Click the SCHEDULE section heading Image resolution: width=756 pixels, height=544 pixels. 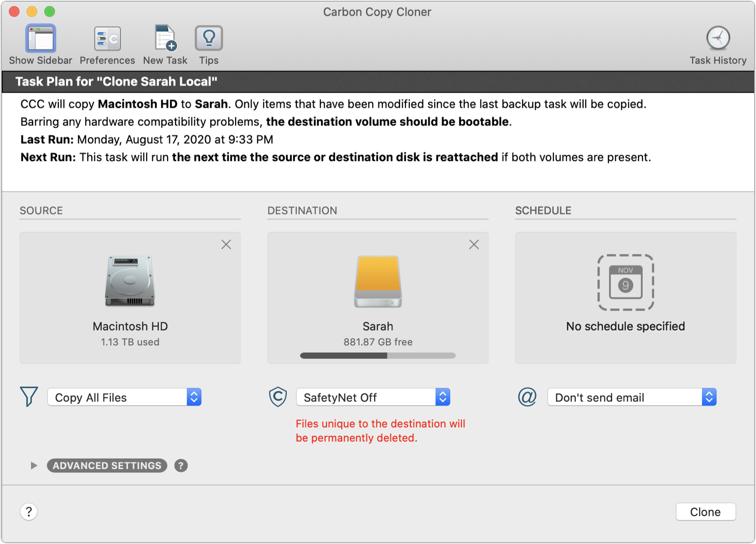point(543,210)
